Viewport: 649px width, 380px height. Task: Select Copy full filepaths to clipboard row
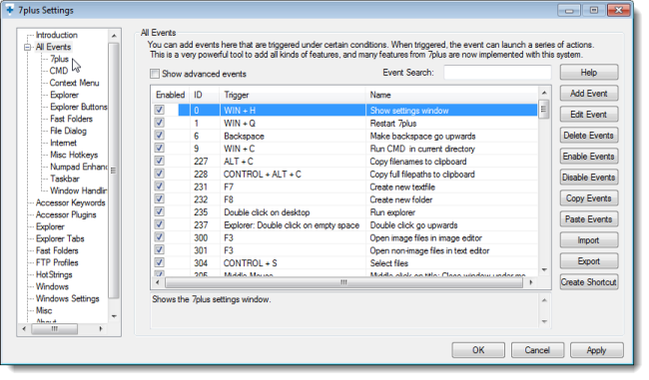pos(345,174)
